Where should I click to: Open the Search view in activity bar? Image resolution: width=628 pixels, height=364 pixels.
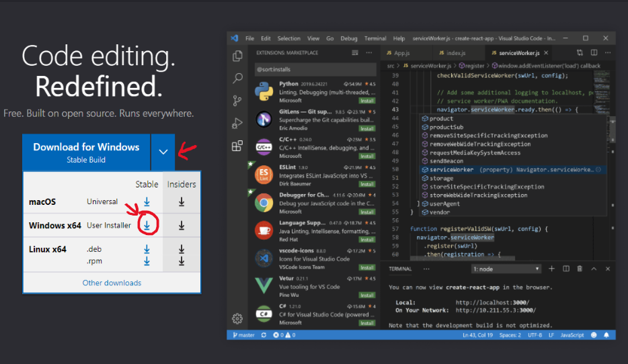coord(237,78)
